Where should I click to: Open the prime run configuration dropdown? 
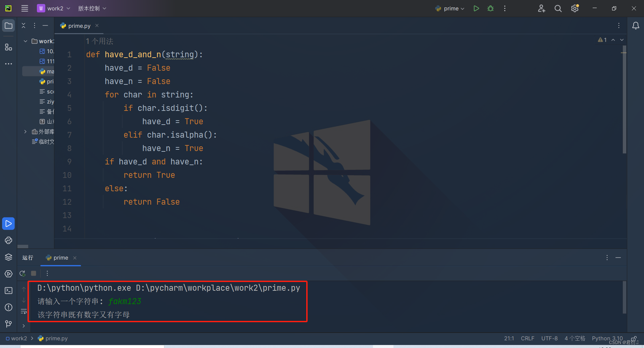pyautogui.click(x=450, y=8)
